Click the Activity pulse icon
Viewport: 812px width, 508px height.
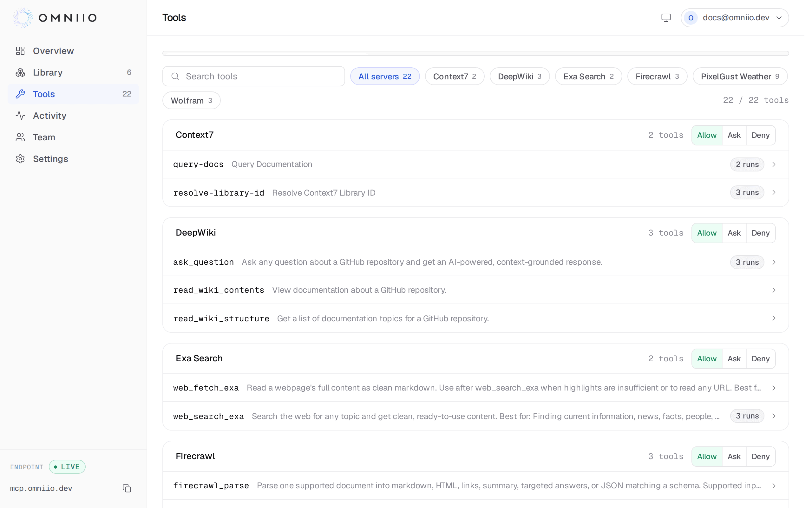(x=21, y=116)
